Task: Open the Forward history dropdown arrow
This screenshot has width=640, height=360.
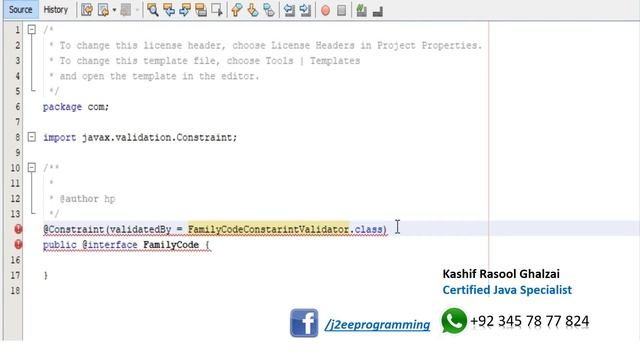Action: point(137,10)
